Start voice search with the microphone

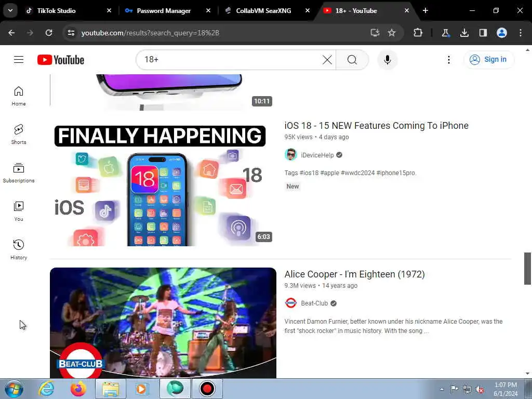[387, 60]
